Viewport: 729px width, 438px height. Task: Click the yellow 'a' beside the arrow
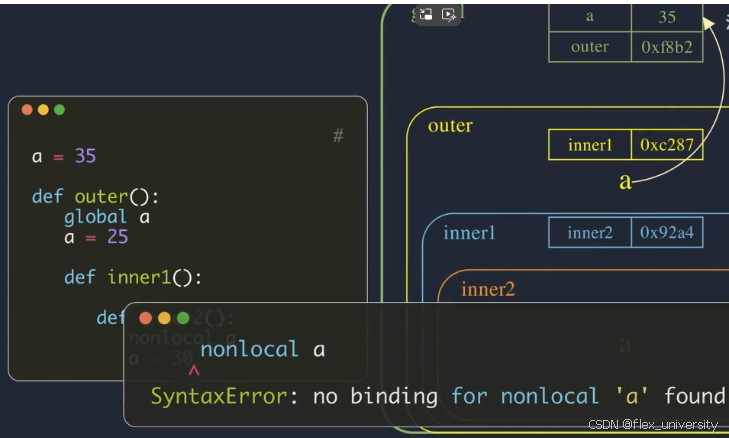pos(625,181)
